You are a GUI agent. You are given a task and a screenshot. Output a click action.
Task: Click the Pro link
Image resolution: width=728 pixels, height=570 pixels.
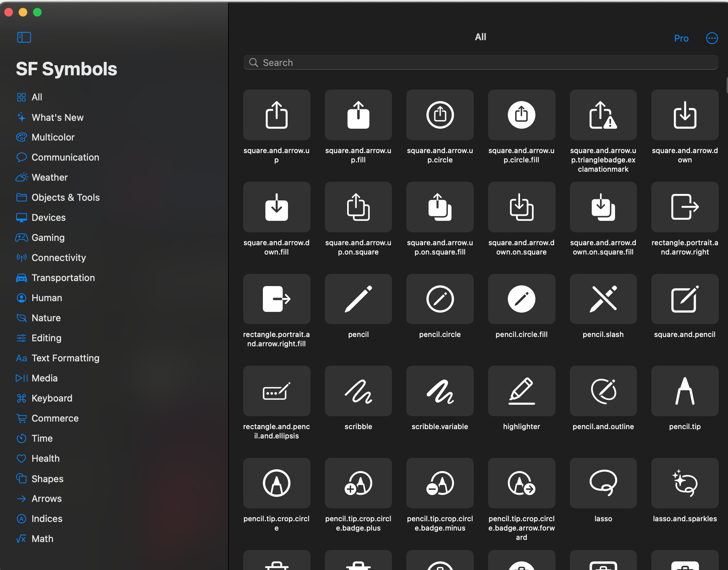click(681, 38)
